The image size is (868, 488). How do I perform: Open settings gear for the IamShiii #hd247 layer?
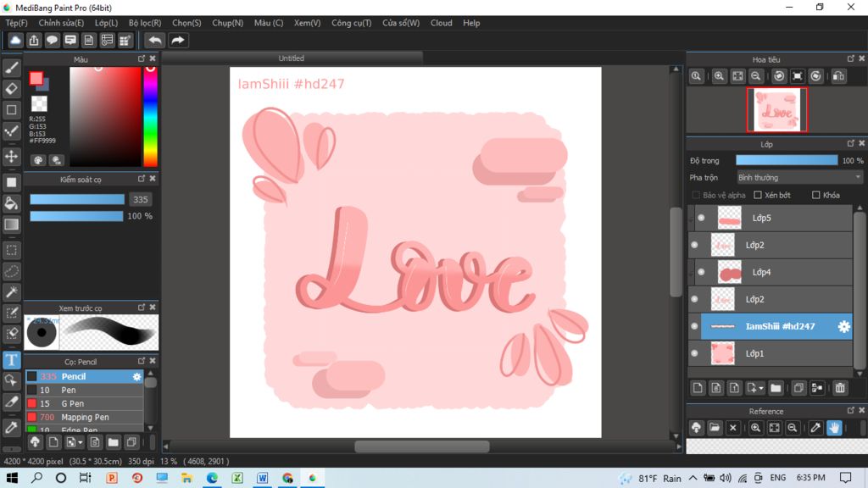[x=843, y=326]
